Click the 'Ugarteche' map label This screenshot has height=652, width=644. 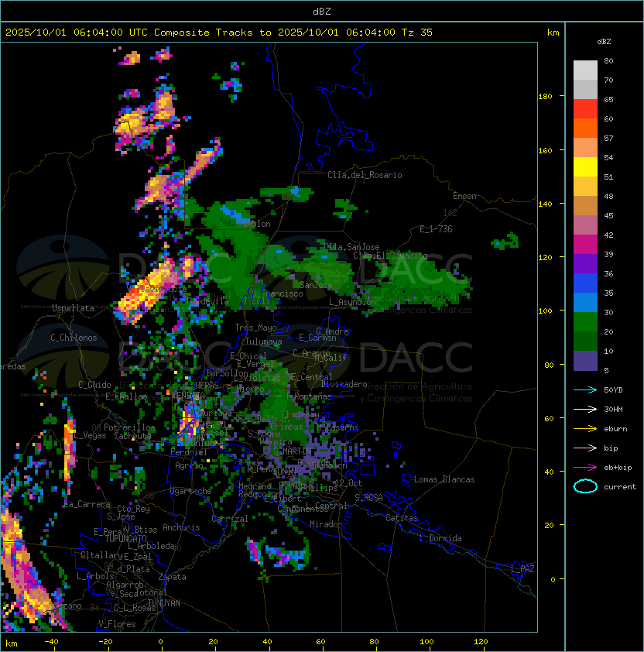tap(190, 491)
